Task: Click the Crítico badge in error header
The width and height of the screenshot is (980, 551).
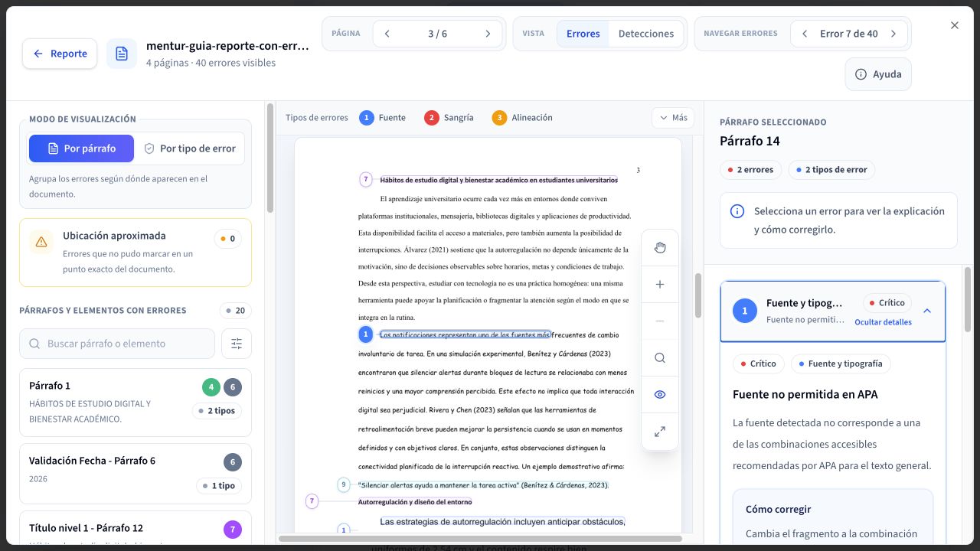Action: [887, 302]
